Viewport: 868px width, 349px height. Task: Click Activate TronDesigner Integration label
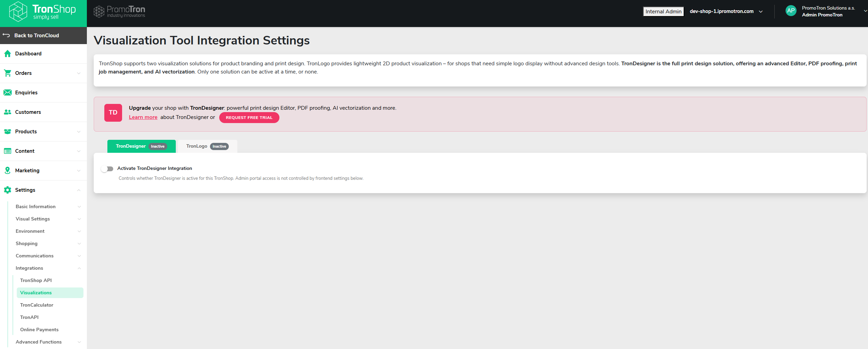(155, 168)
